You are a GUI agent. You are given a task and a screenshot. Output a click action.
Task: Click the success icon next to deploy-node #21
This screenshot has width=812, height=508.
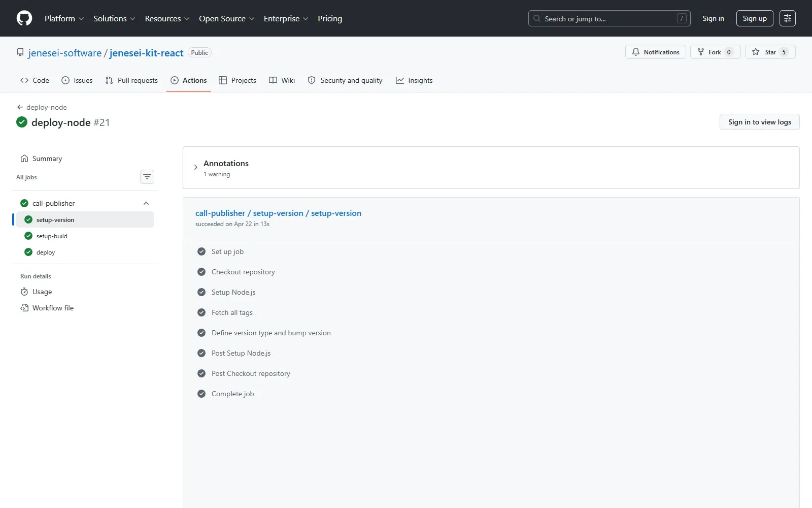click(x=22, y=122)
